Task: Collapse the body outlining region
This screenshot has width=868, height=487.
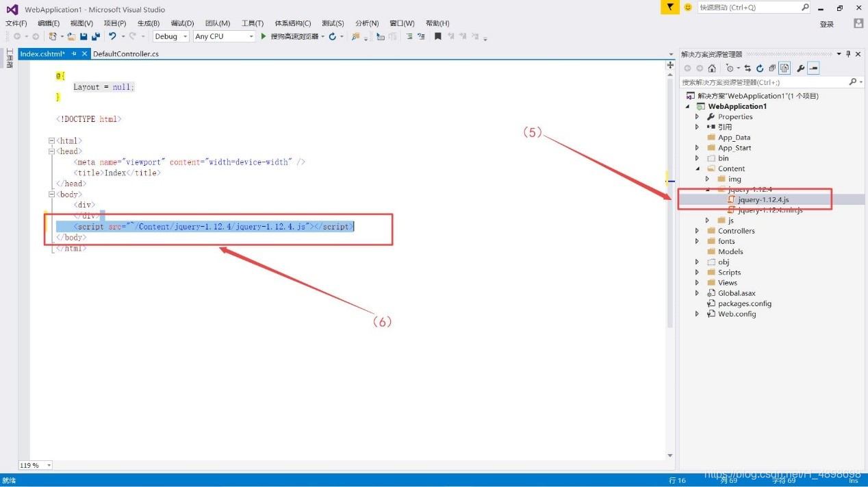Action: (51, 194)
